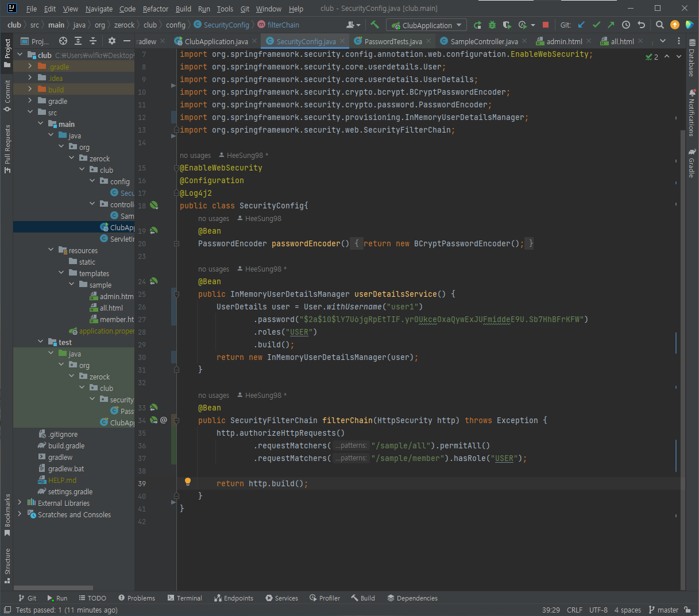Open Code With Me user dropdown

click(x=353, y=25)
